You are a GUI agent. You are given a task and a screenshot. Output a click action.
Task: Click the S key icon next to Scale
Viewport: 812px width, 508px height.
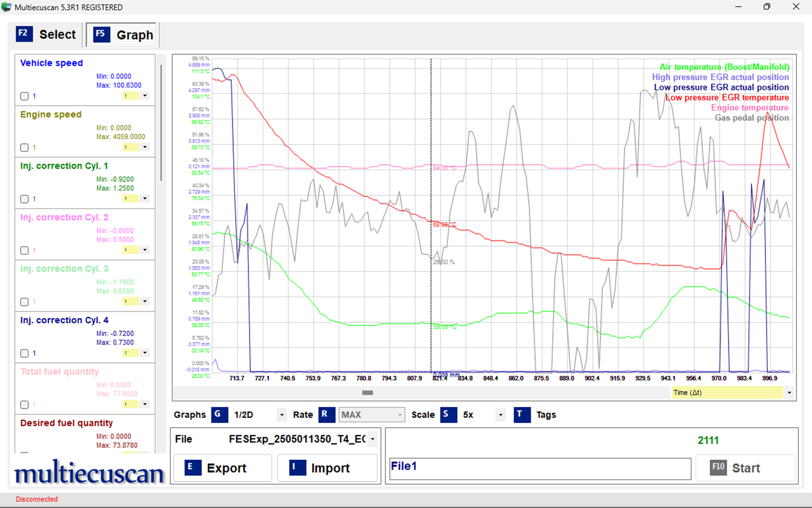pyautogui.click(x=449, y=415)
